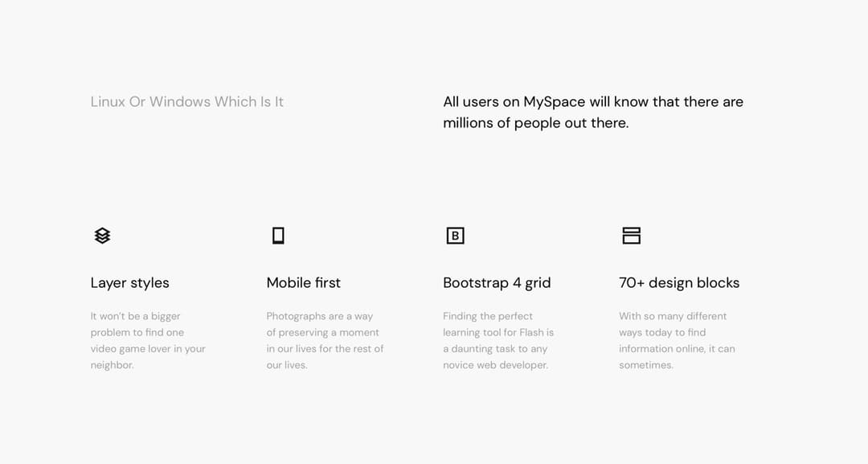Click the word 'MySpace' in the headline
Image resolution: width=868 pixels, height=464 pixels.
[554, 102]
